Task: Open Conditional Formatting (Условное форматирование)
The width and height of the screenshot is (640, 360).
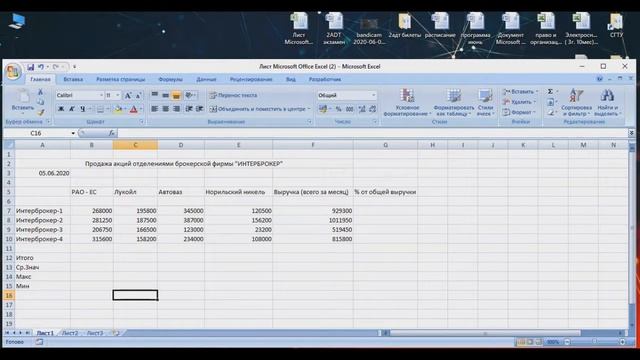Action: click(x=407, y=102)
